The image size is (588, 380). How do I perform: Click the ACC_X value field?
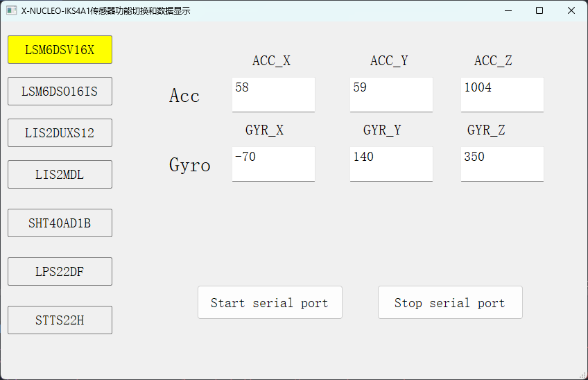click(x=273, y=94)
